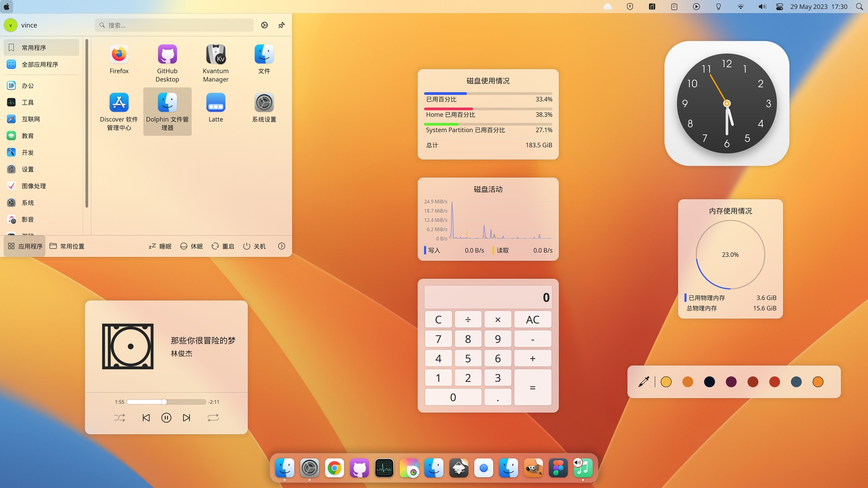The height and width of the screenshot is (488, 868).
Task: Toggle shuffle in the media player
Action: point(119,418)
